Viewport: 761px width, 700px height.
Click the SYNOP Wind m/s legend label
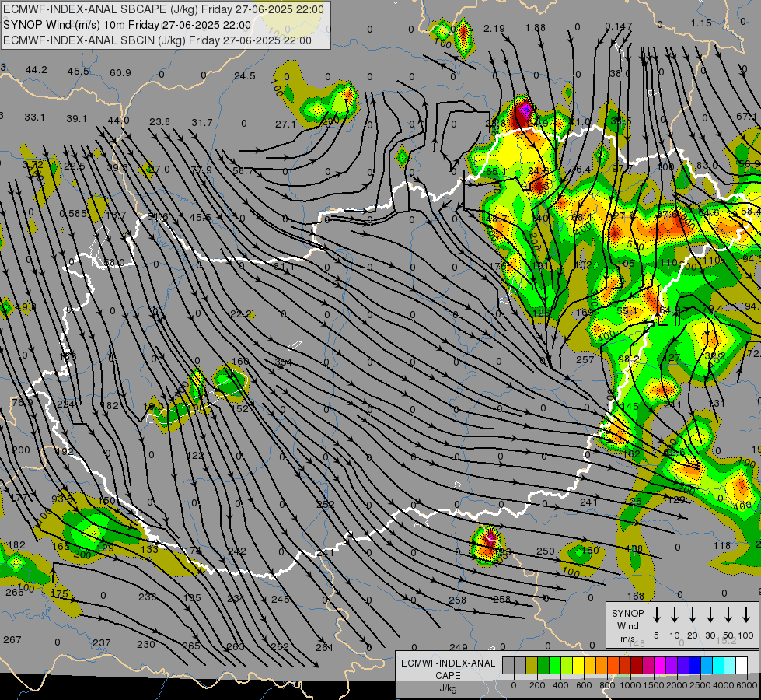(x=627, y=625)
